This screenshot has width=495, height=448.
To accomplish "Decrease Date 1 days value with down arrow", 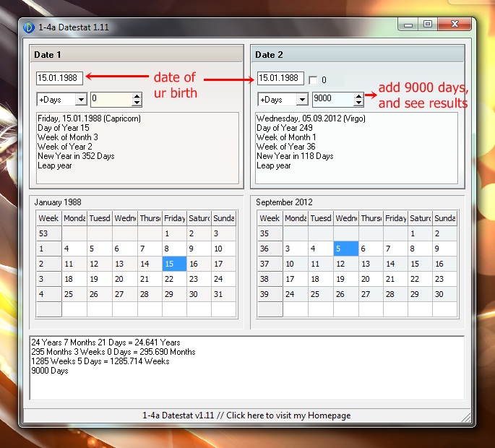I will 137,103.
